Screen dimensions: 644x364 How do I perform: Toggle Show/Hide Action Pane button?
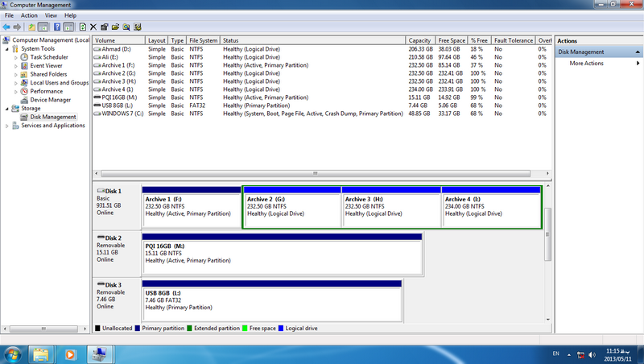68,27
